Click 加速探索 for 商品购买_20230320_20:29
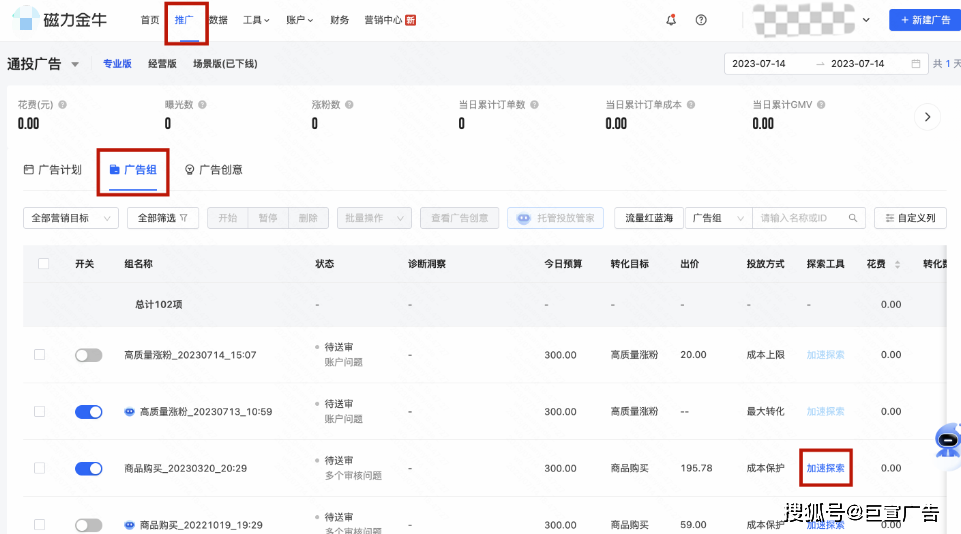961x534 pixels. coord(826,468)
